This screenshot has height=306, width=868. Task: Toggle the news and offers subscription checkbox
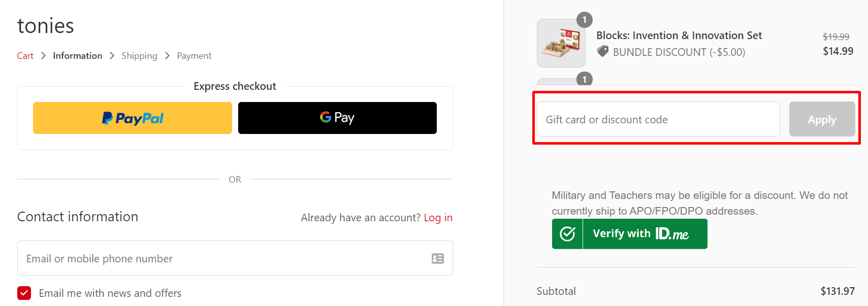(24, 293)
